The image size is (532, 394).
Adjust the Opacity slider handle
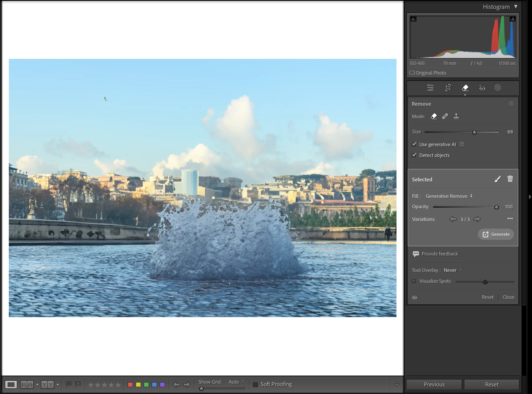pyautogui.click(x=497, y=207)
